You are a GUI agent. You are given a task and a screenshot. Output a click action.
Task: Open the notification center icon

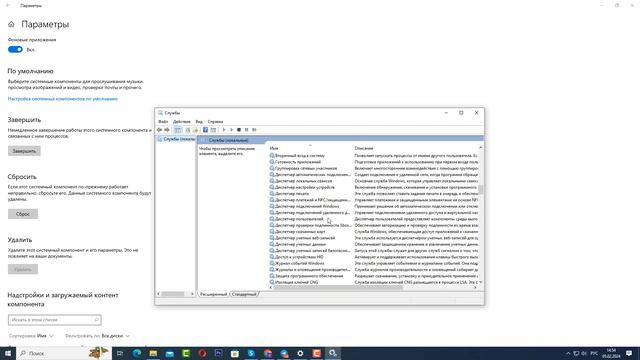point(629,353)
